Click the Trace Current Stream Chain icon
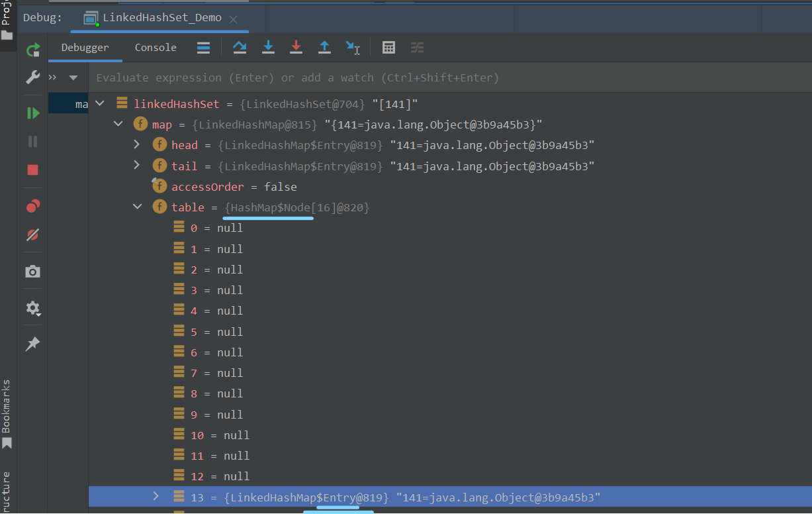This screenshot has height=514, width=812. pos(417,47)
